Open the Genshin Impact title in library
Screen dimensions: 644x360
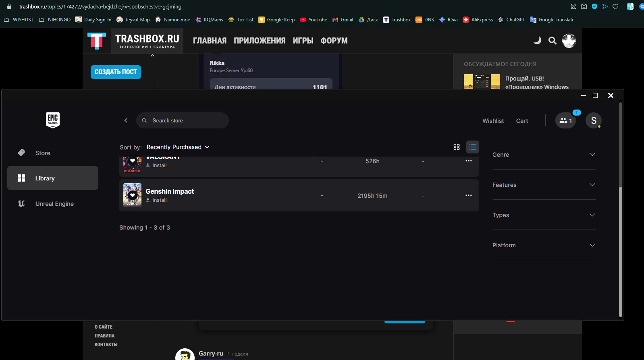(x=170, y=191)
